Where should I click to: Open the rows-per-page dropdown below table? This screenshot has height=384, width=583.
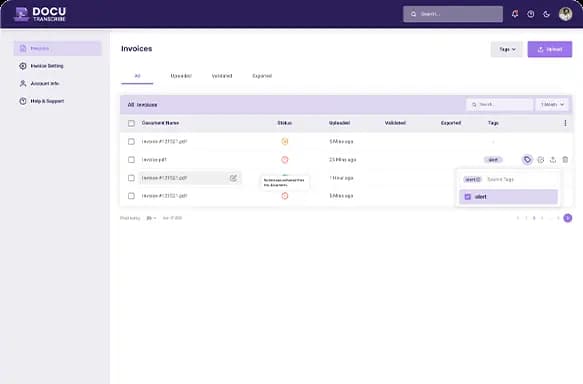tap(151, 218)
